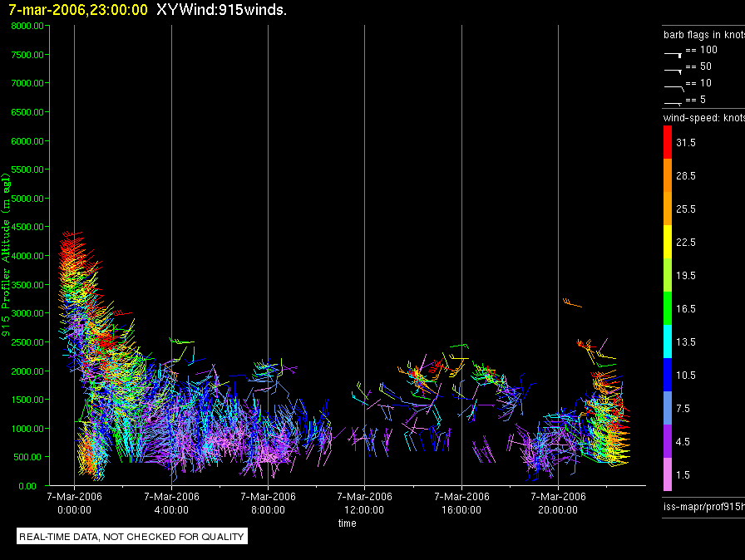The image size is (745, 560).
Task: Click the '== 50' barb legend value
Action: coord(698,66)
